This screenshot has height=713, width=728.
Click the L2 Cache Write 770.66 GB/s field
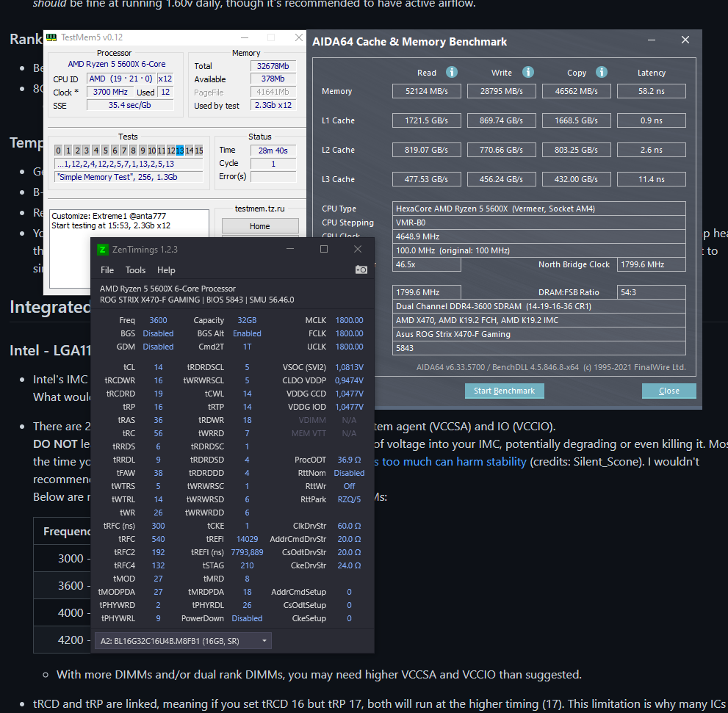point(502,150)
